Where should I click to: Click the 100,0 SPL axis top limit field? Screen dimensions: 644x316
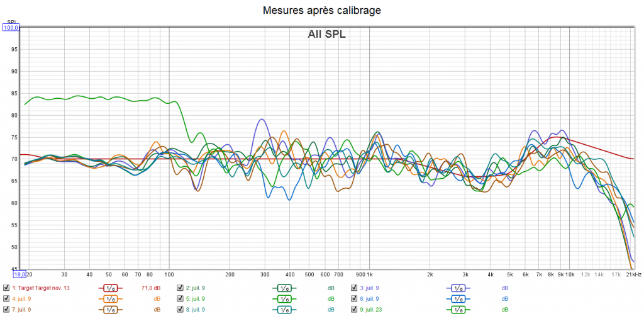click(12, 27)
